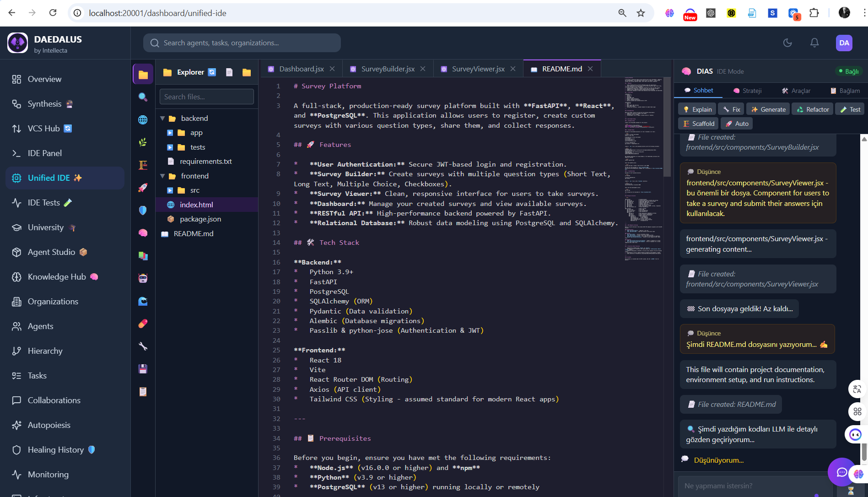
Task: Click the clipboard icon in activity bar
Action: pyautogui.click(x=143, y=391)
